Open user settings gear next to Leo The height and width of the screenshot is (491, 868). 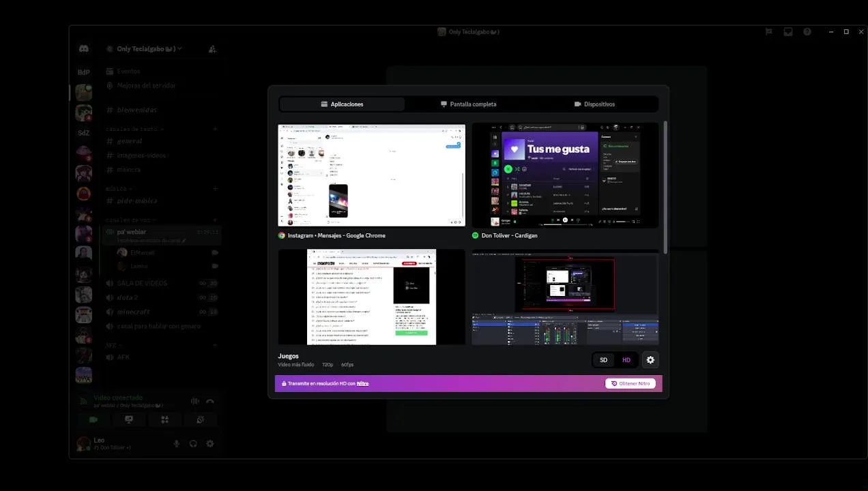[210, 443]
